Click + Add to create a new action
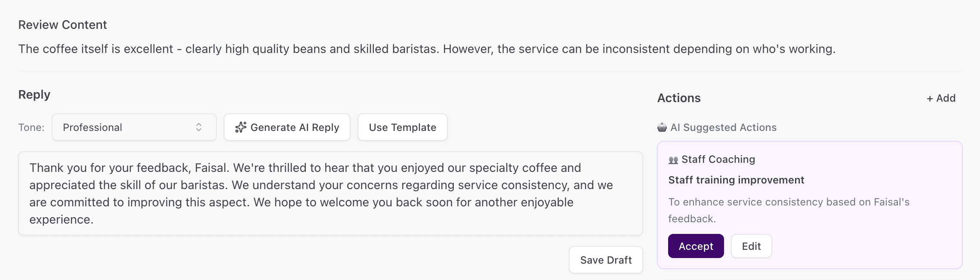The height and width of the screenshot is (280, 980). (x=940, y=98)
